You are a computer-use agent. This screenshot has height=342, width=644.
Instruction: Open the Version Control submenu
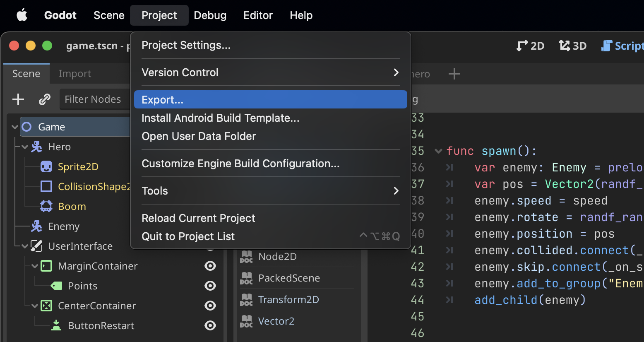click(271, 72)
